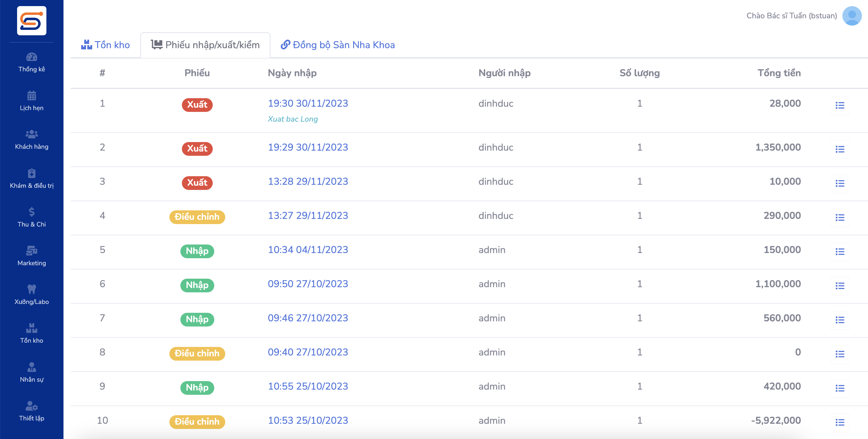Switch to the Tồn kho tab

[106, 45]
